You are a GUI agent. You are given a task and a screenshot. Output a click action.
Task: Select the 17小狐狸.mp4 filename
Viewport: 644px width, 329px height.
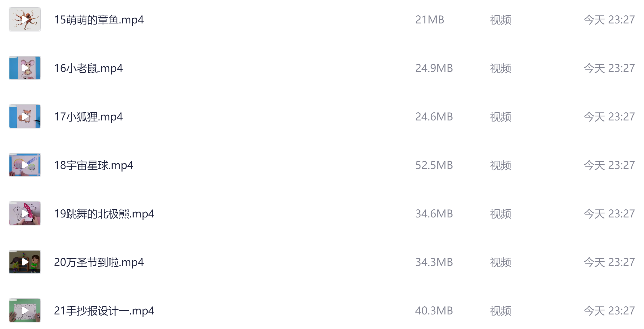point(89,116)
